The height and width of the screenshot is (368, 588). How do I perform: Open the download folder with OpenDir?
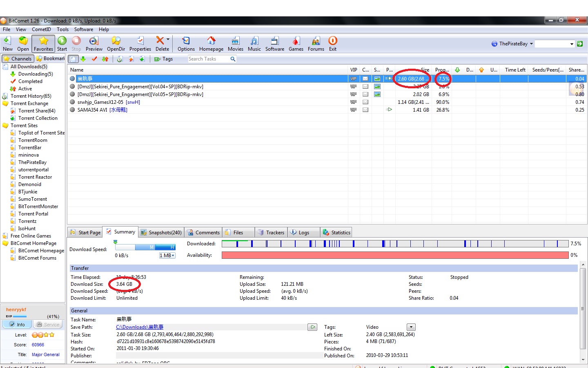pyautogui.click(x=116, y=44)
